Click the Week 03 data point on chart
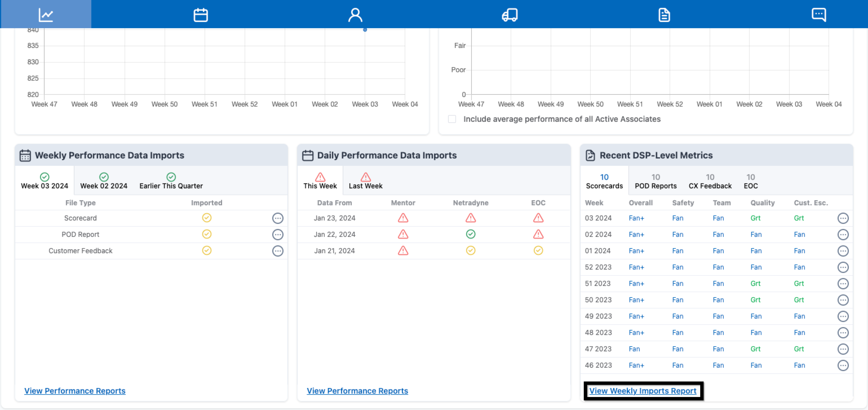This screenshot has height=410, width=868. tap(365, 30)
